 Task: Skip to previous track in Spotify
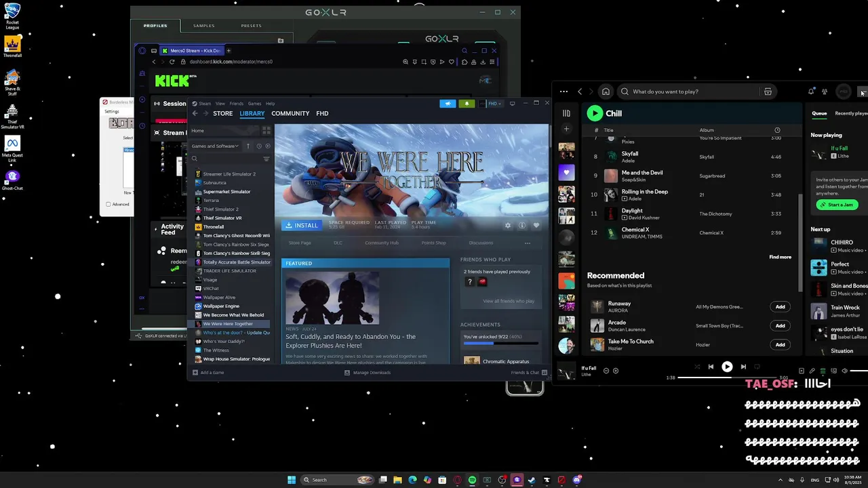coord(711,367)
